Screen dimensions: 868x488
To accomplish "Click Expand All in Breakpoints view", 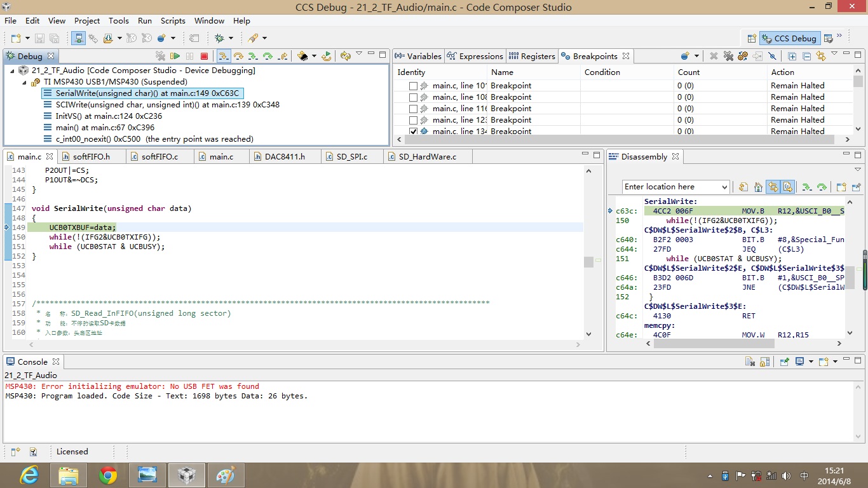I will (x=792, y=56).
